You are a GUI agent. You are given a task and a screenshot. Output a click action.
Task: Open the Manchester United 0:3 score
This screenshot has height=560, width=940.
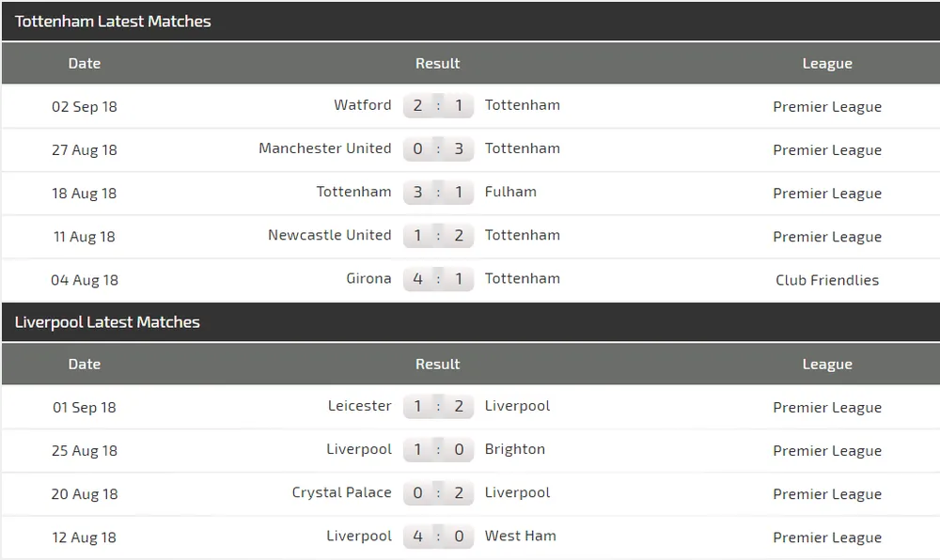(438, 148)
